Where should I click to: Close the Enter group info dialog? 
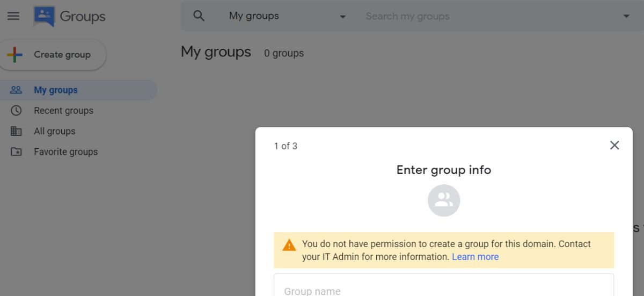pos(614,145)
